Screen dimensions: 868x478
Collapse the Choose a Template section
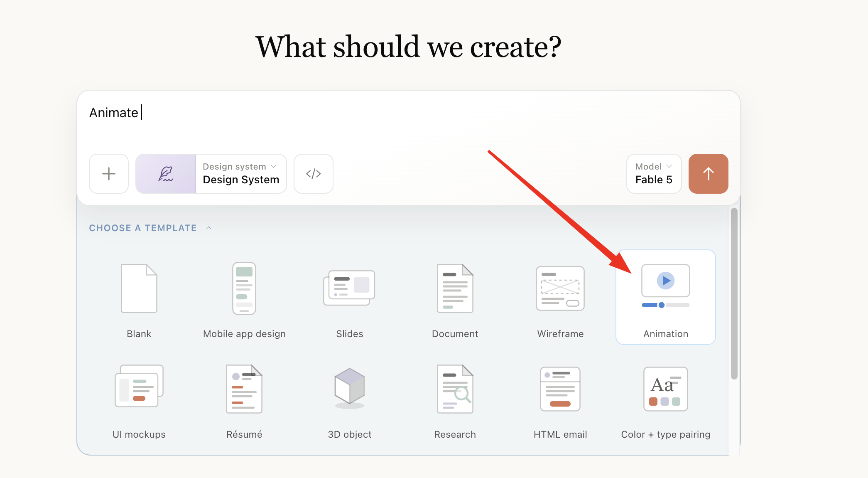click(150, 228)
